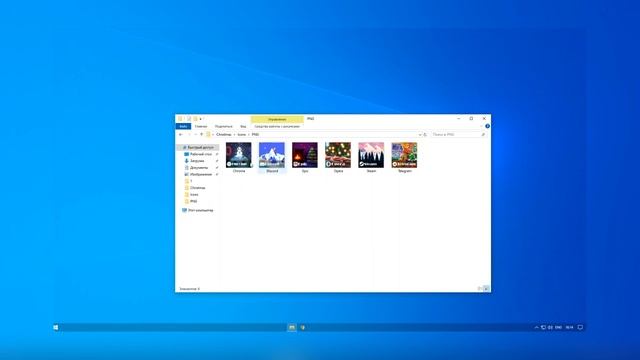
Task: Open Explorer help question mark icon
Action: point(487,126)
